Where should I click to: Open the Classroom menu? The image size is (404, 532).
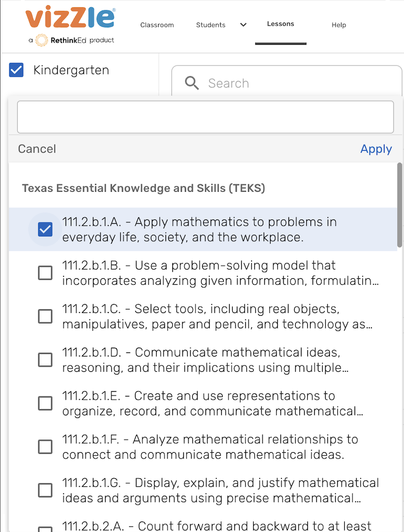click(157, 25)
